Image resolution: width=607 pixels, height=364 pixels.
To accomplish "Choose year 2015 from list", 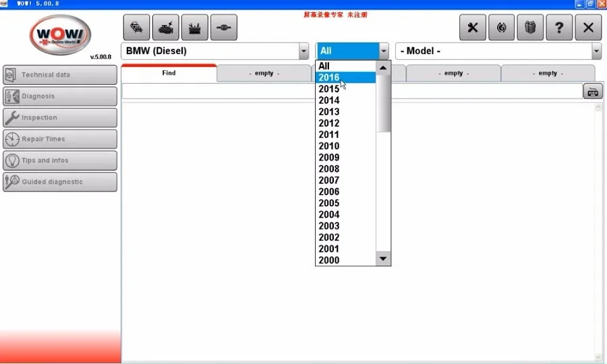I will tap(346, 89).
